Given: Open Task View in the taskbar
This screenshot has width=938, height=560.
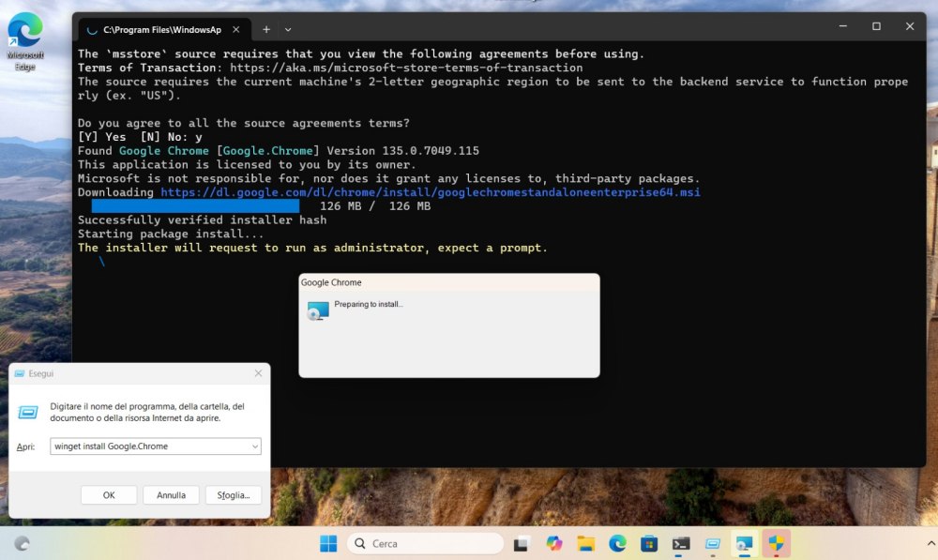Looking at the screenshot, I should coord(521,543).
